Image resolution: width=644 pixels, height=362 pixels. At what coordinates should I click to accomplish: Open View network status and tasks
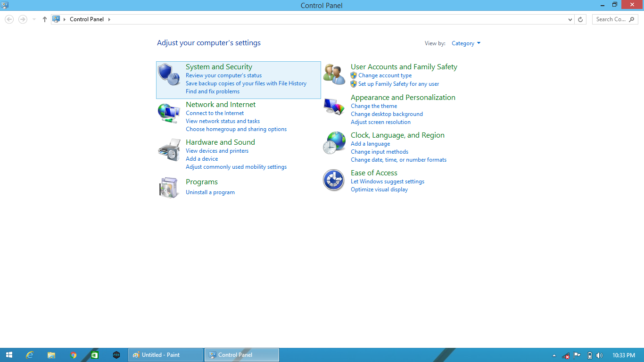pos(223,121)
